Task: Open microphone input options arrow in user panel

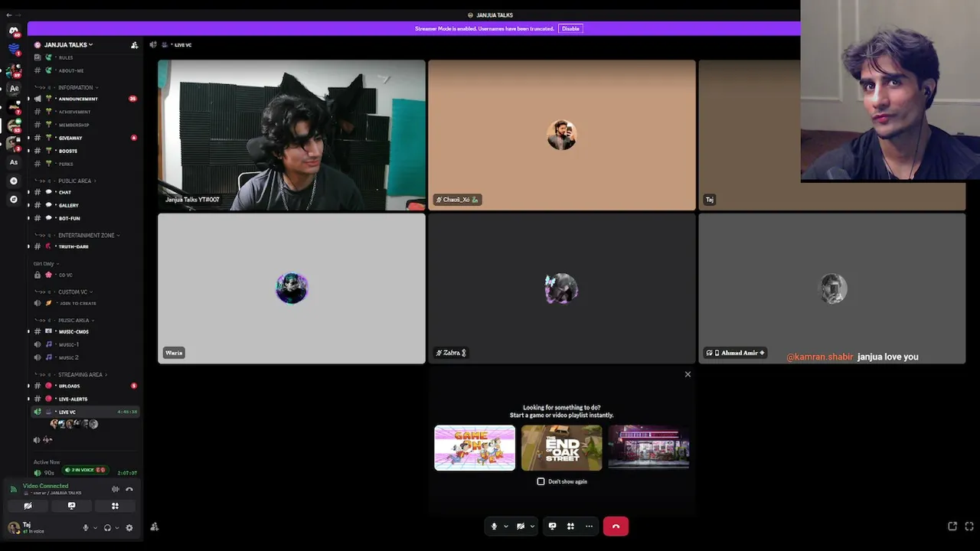Action: point(95,528)
